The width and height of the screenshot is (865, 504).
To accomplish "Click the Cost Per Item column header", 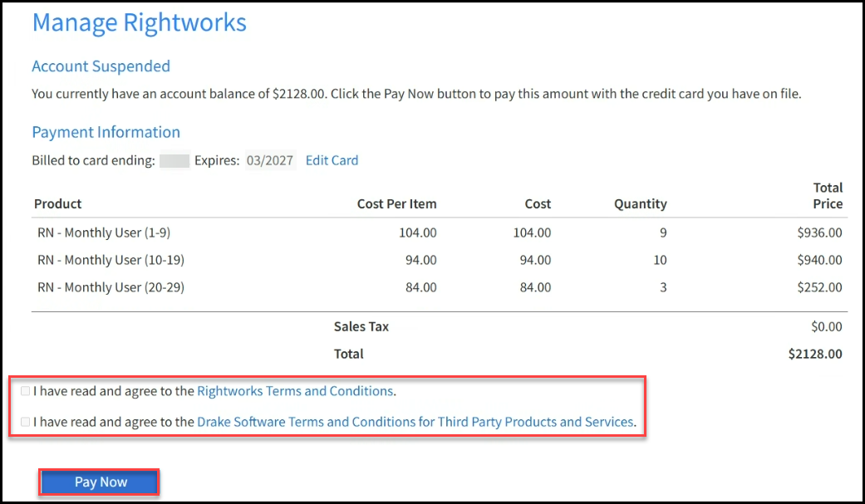I will (x=396, y=204).
